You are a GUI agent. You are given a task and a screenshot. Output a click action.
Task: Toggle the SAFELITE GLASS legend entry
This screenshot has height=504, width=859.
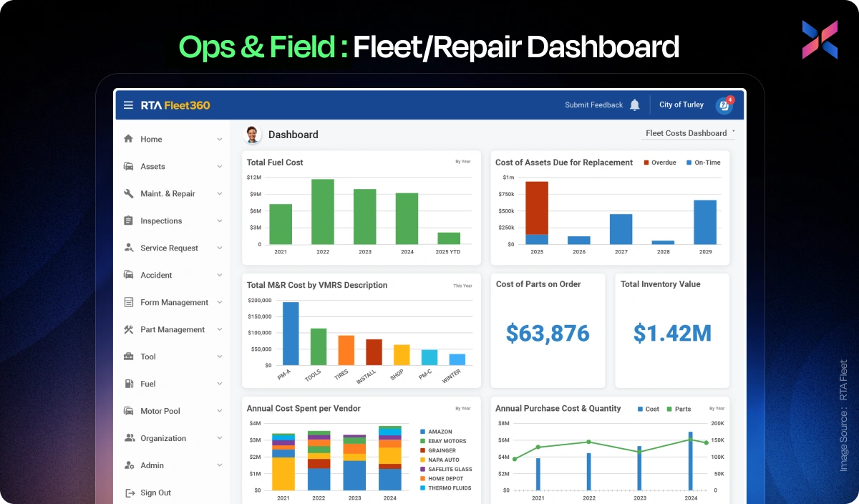coord(446,469)
